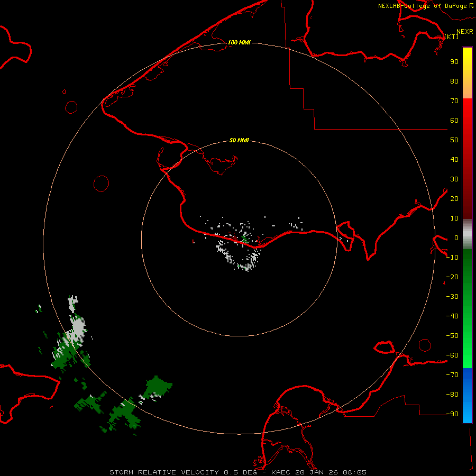Click the 10 value on the velocity scale
The width and height of the screenshot is (476, 476).
[x=454, y=218]
